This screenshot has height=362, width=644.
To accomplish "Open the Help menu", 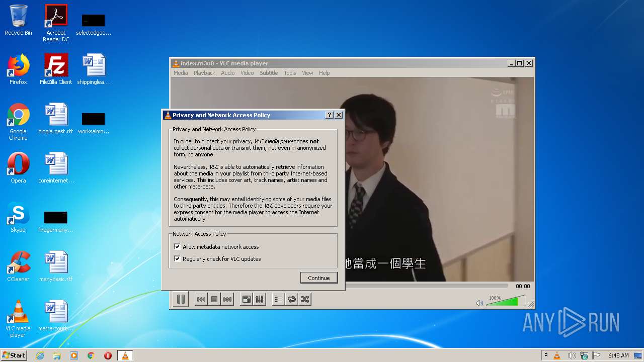I will point(325,73).
